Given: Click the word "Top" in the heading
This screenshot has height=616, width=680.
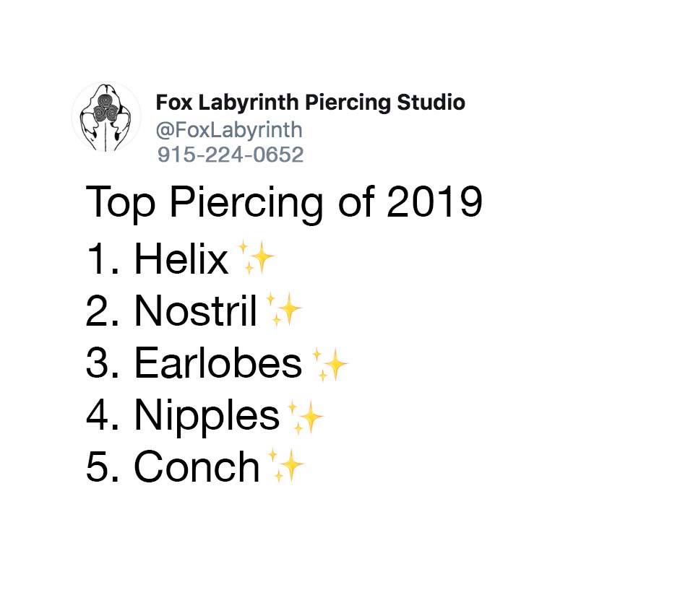Looking at the screenshot, I should tap(120, 204).
